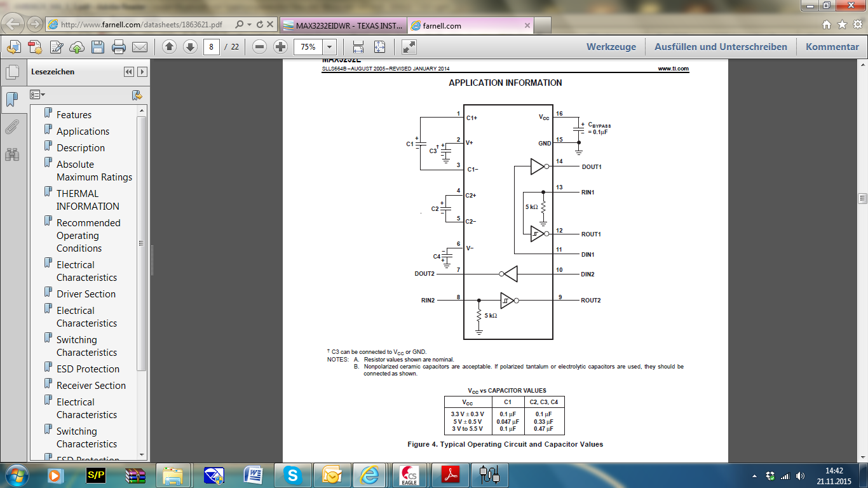Viewport: 868px width, 488px height.
Task: Go to the previous page with the up arrow
Action: 169,47
